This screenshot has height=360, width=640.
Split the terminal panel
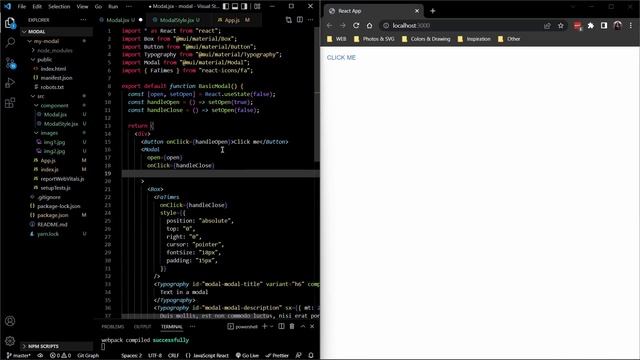pyautogui.click(x=281, y=327)
